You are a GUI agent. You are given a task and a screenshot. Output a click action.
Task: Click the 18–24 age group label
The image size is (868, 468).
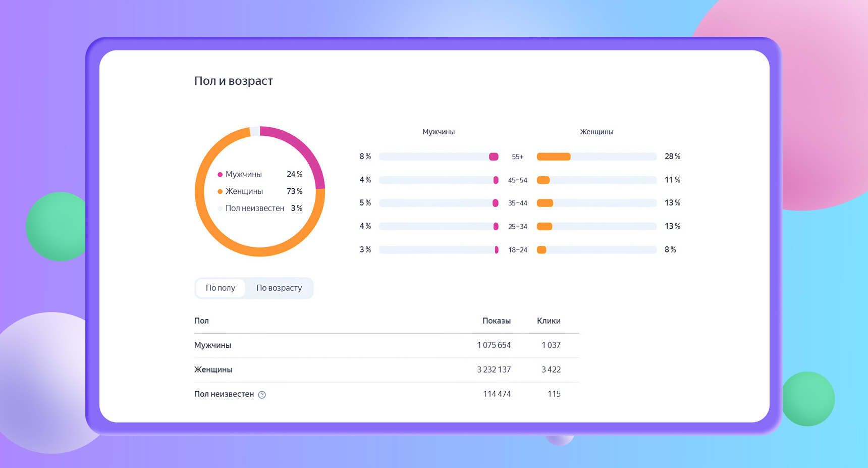click(x=518, y=250)
